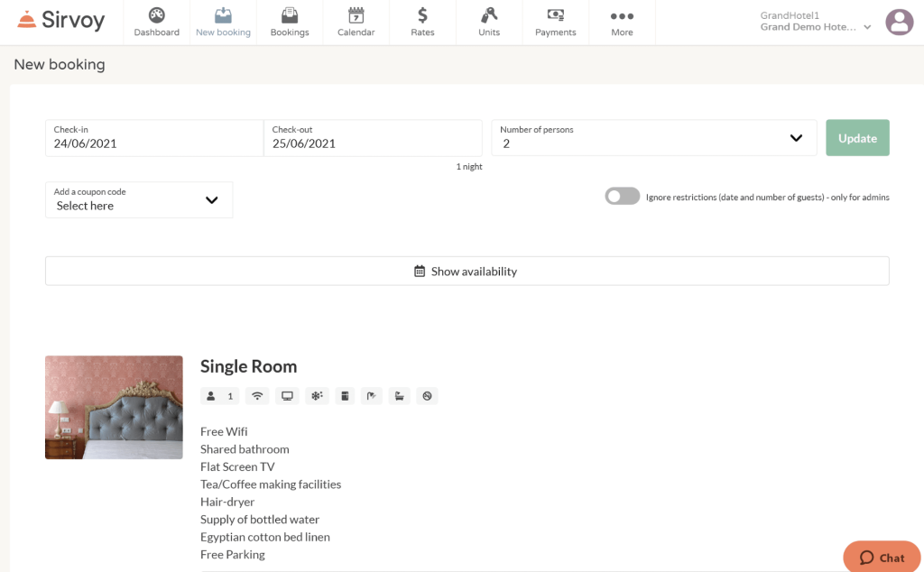Click the WiFi amenity icon
Screen dimensions: 924x572
(257, 396)
